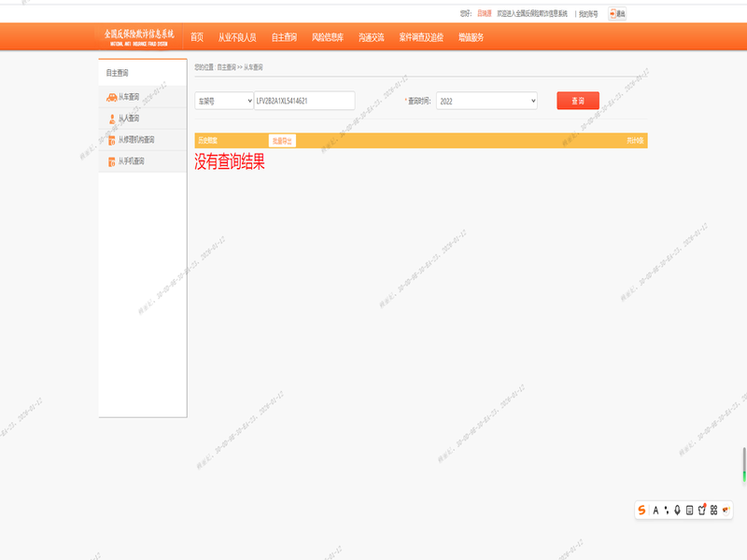Open the 风险信息库 navigation menu
This screenshot has width=747, height=560.
328,37
